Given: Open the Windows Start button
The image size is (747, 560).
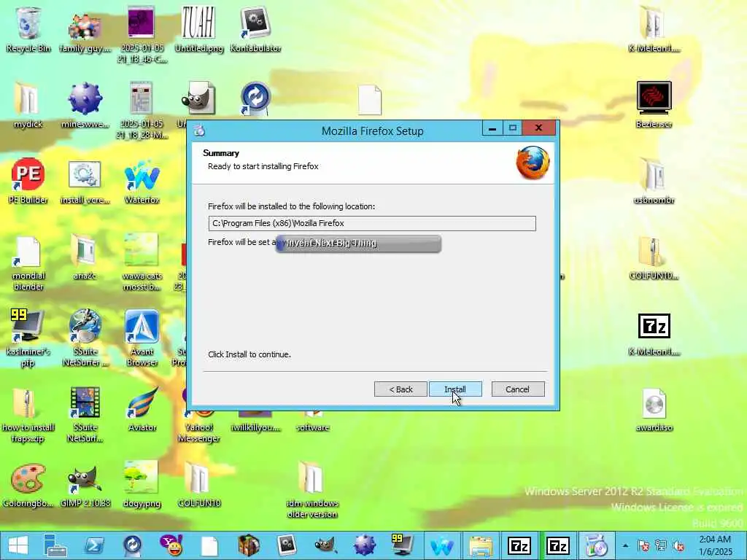Looking at the screenshot, I should [x=18, y=545].
